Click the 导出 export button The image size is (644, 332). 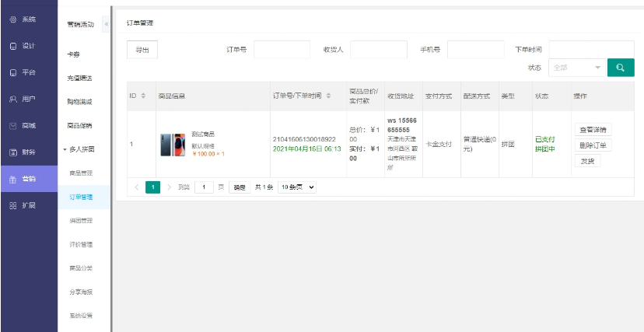[142, 50]
